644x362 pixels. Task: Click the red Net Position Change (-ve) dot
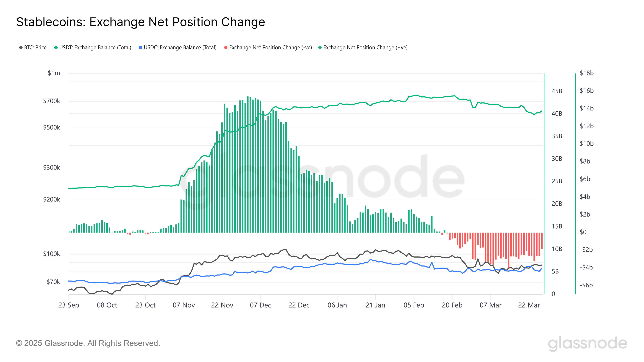coord(226,47)
